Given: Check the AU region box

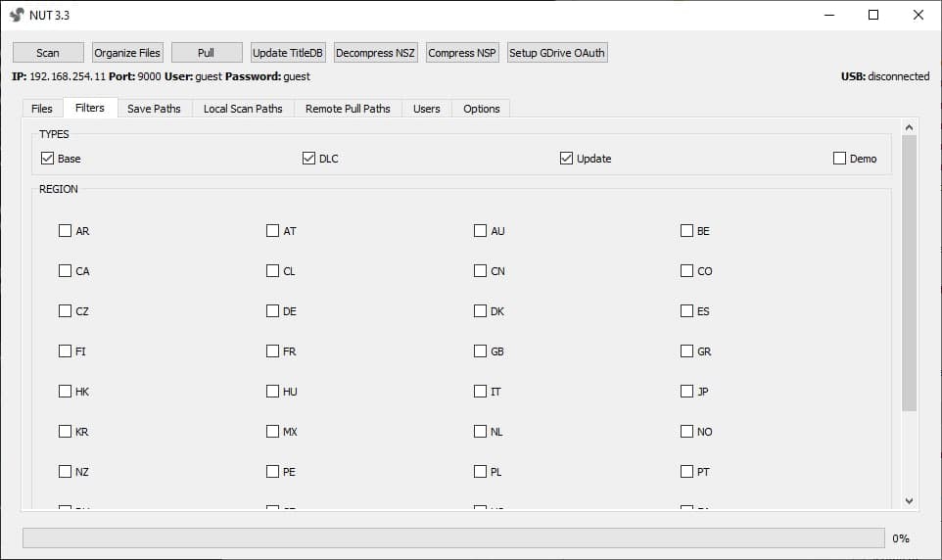Looking at the screenshot, I should pos(480,231).
